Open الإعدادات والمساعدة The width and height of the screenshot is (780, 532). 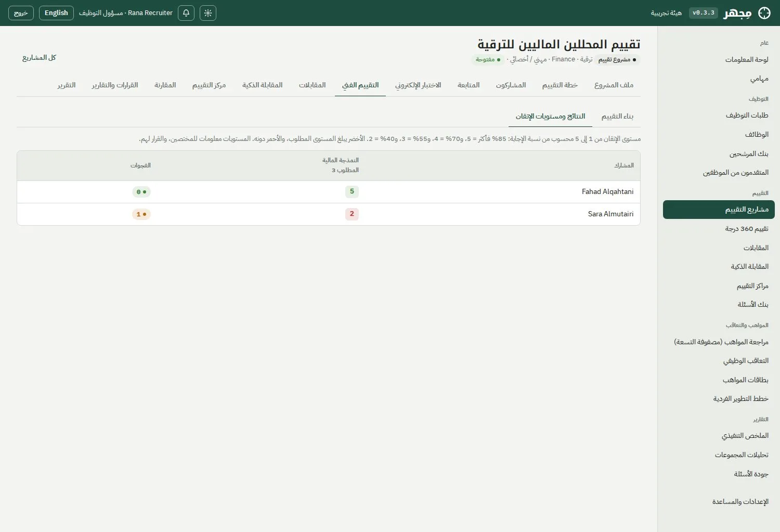719,502
